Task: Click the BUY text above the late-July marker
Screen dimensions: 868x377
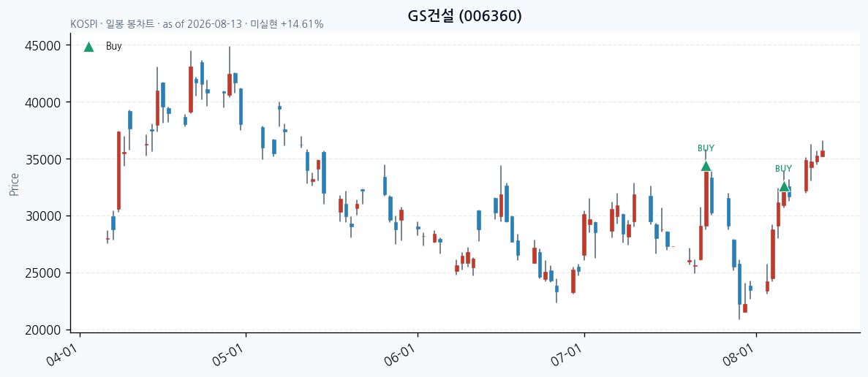Action: pyautogui.click(x=706, y=148)
